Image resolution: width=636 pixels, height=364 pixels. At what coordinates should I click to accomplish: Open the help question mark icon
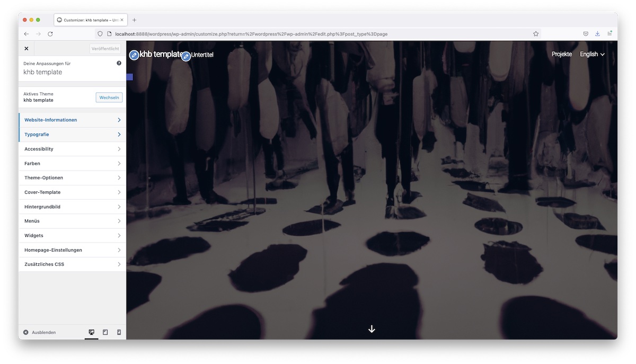pyautogui.click(x=119, y=63)
